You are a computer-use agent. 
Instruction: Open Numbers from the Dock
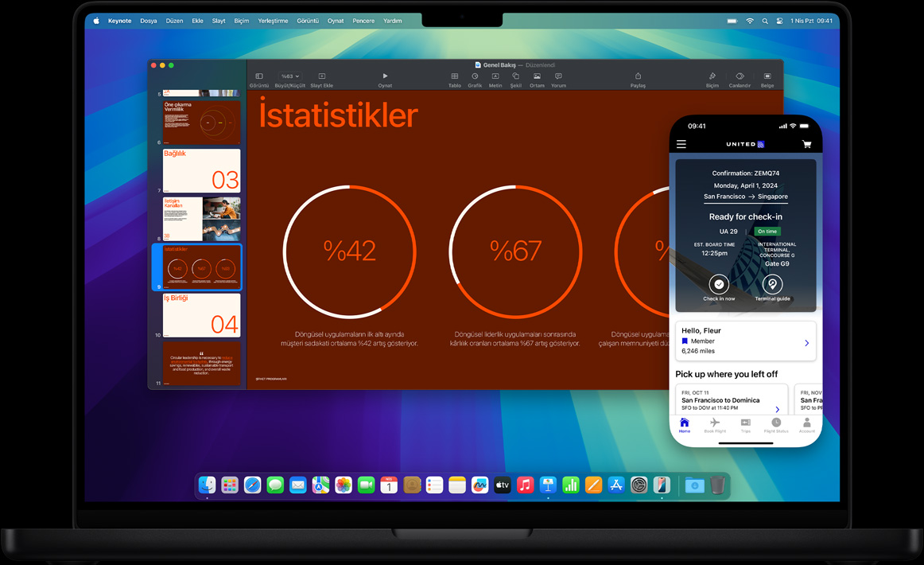570,485
